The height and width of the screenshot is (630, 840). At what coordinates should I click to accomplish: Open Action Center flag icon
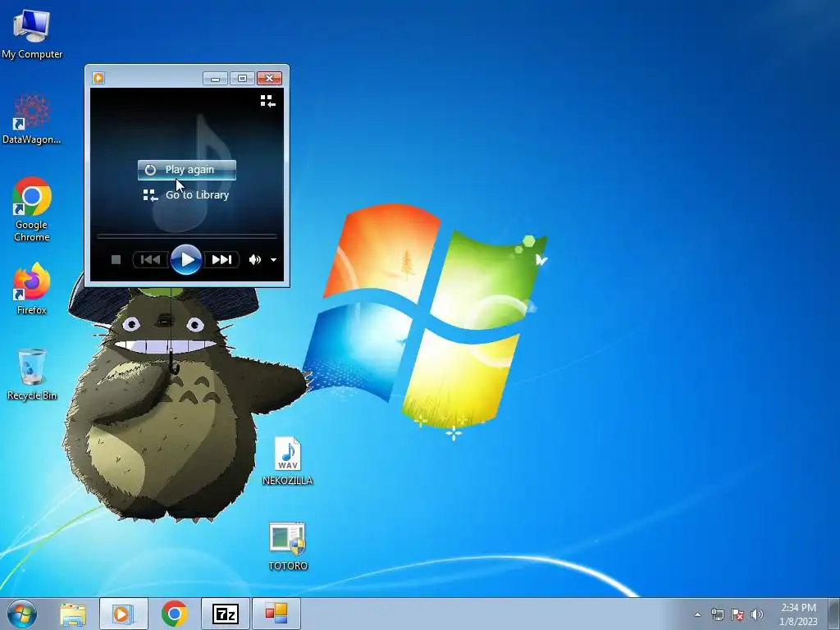tap(737, 614)
